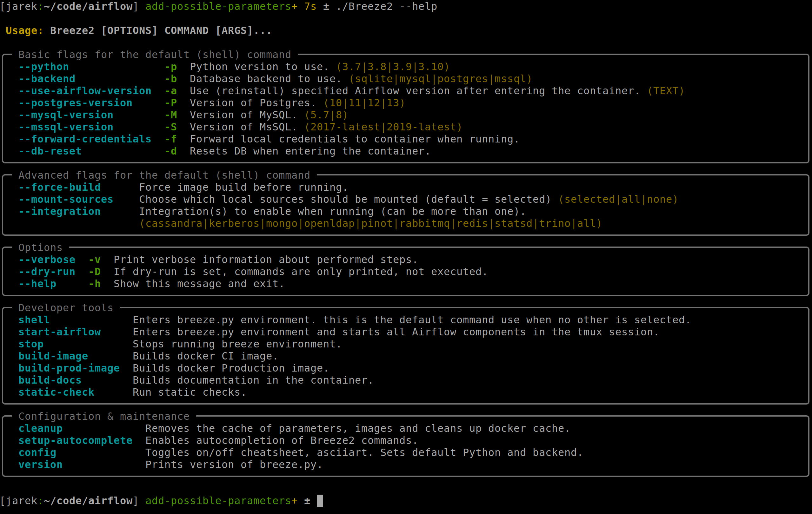This screenshot has width=812, height=514.
Task: Click the --mount-sources option
Action: tap(66, 200)
